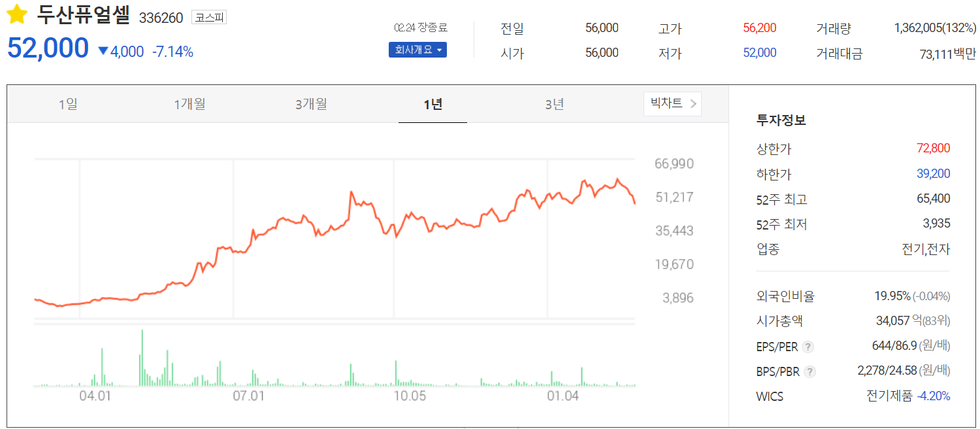The image size is (980, 429).
Task: Click the 52주 최저 value 3,935
Action: point(937,224)
